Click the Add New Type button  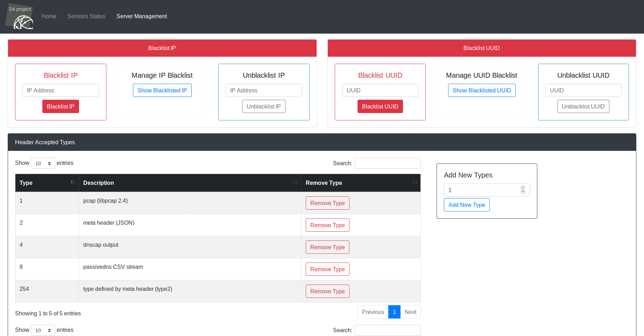466,205
